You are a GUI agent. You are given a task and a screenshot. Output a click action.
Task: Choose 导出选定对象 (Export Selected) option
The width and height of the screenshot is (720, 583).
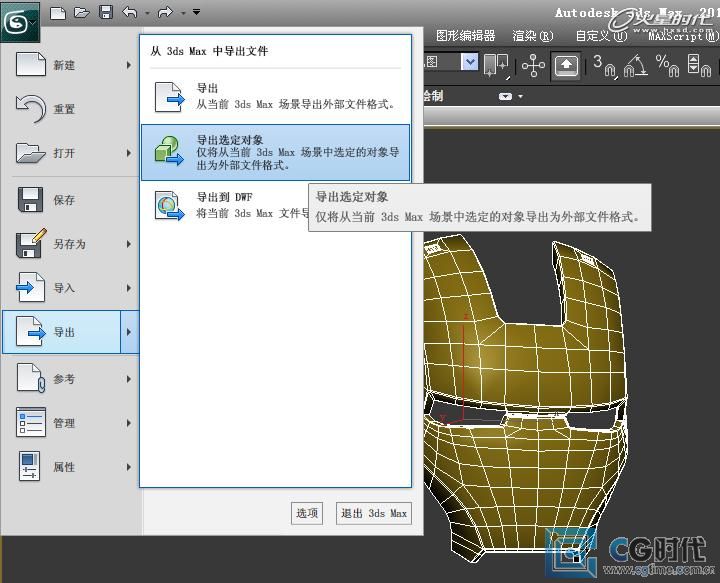pos(276,152)
